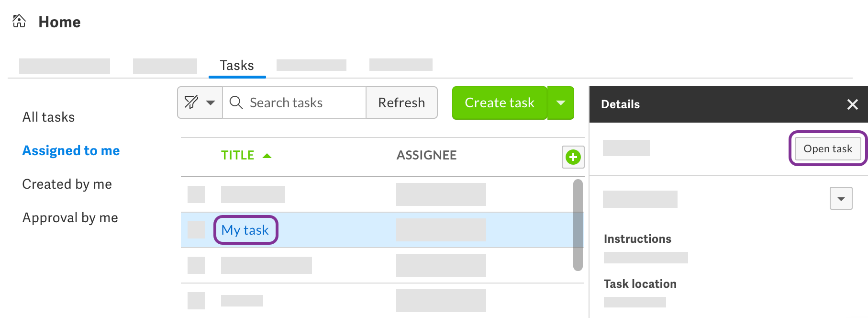
Task: Click the Search tasks input field
Action: pyautogui.click(x=294, y=102)
